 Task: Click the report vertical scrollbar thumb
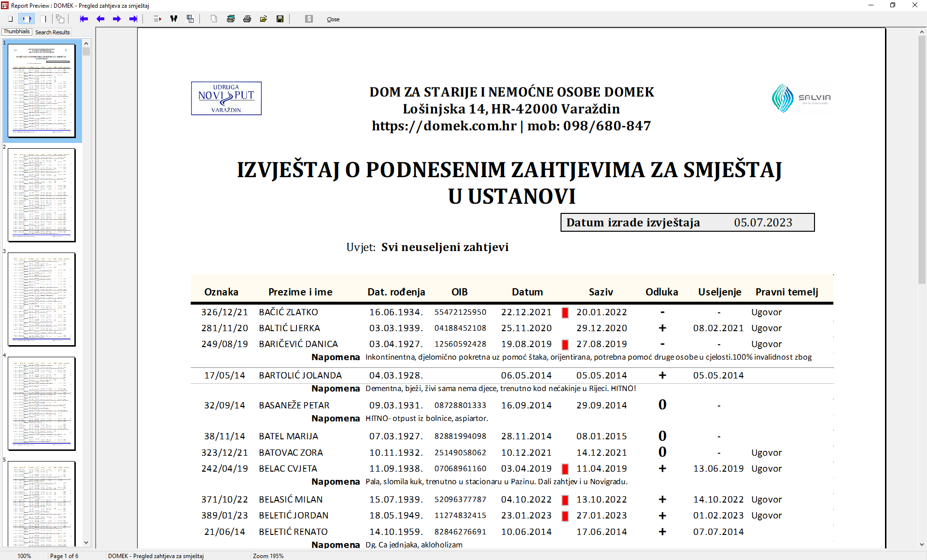922,159
